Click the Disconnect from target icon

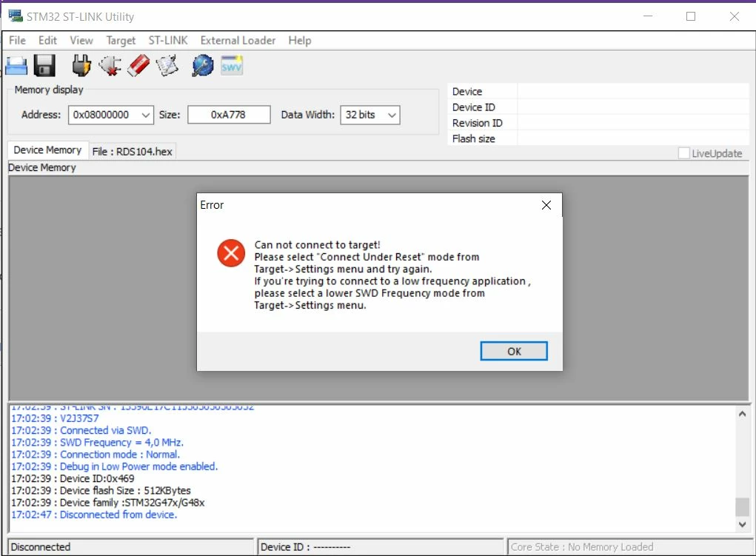tap(110, 66)
